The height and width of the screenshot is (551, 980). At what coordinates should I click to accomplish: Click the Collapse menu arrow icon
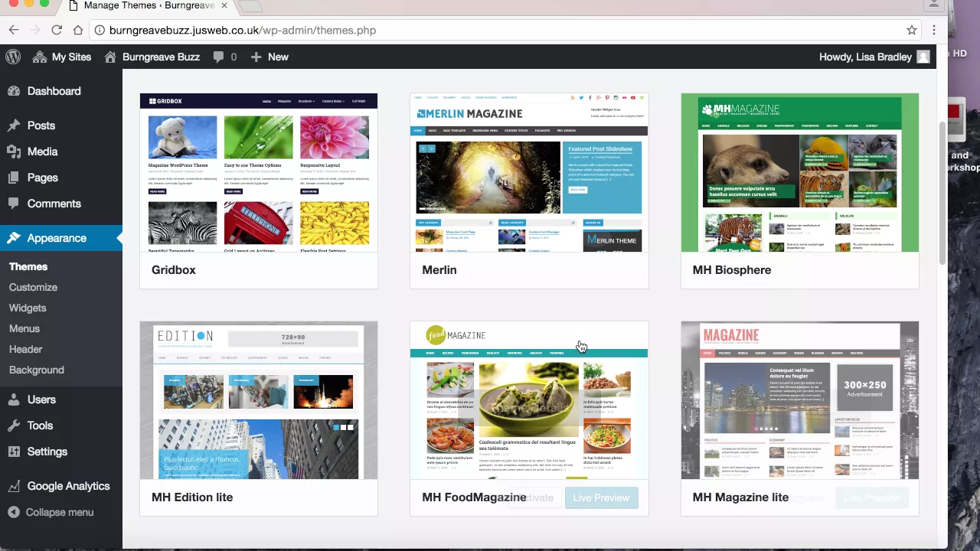tap(14, 512)
